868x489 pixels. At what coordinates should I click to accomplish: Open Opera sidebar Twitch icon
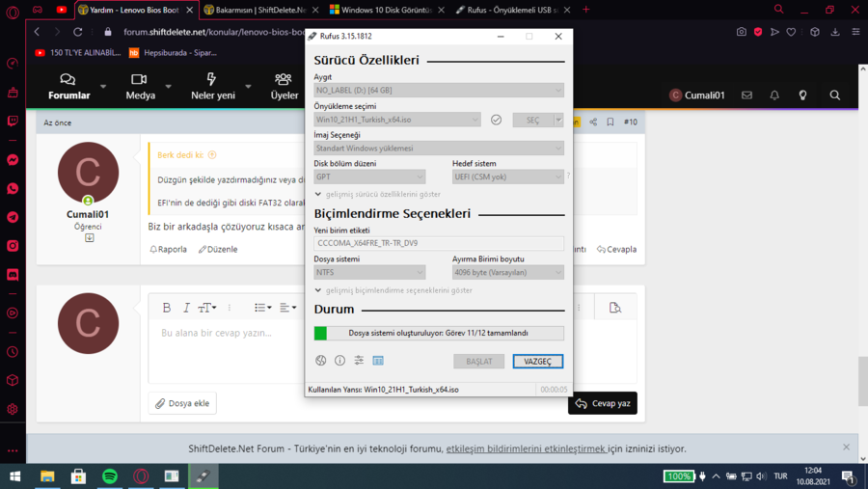13,122
